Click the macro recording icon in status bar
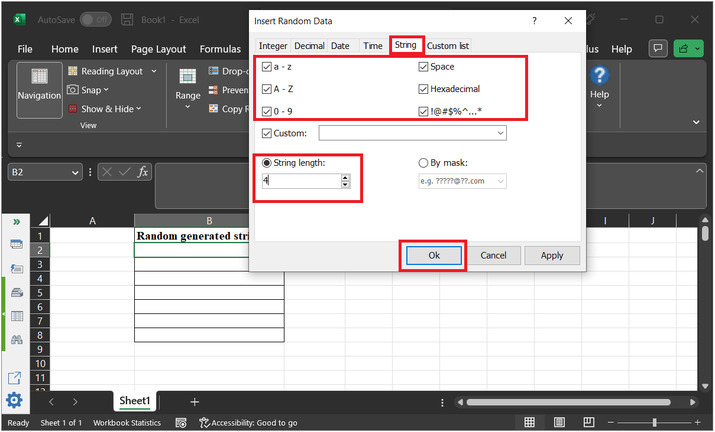 (181, 423)
